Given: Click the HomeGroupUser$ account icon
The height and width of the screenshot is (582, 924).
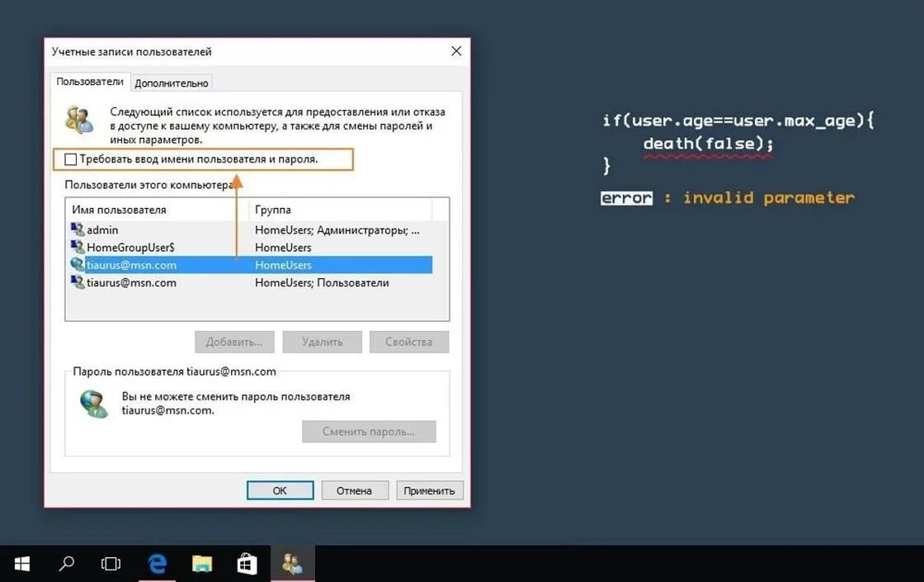Looking at the screenshot, I should [78, 247].
